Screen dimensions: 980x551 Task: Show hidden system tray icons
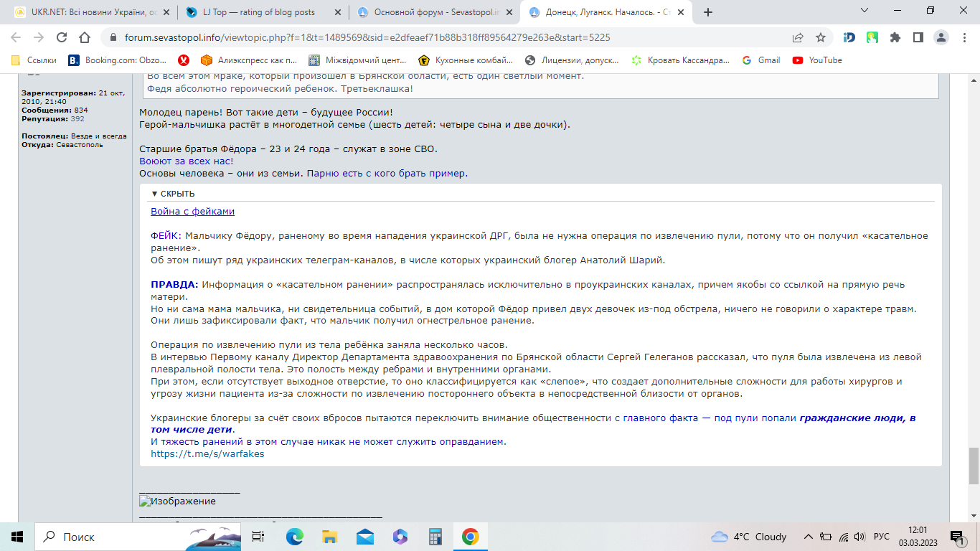click(809, 537)
